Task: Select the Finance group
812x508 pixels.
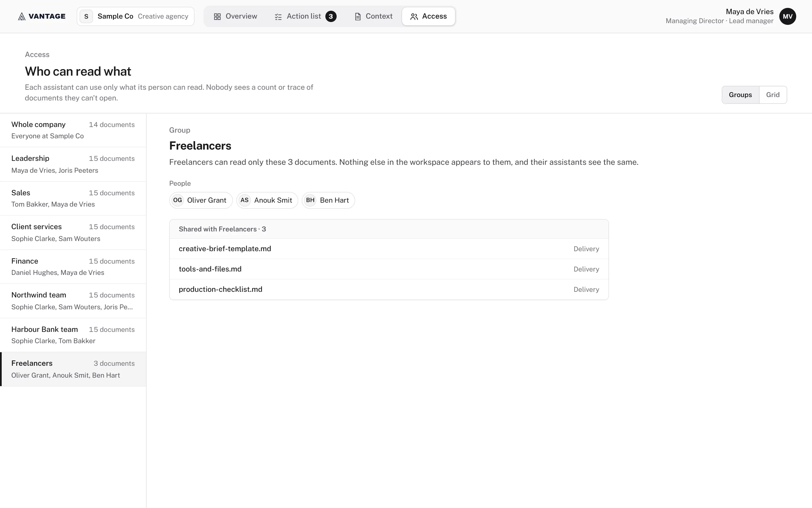Action: [73, 267]
